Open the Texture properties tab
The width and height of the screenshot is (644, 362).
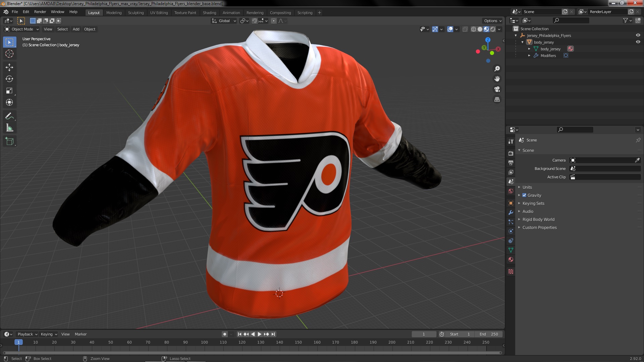(x=511, y=271)
